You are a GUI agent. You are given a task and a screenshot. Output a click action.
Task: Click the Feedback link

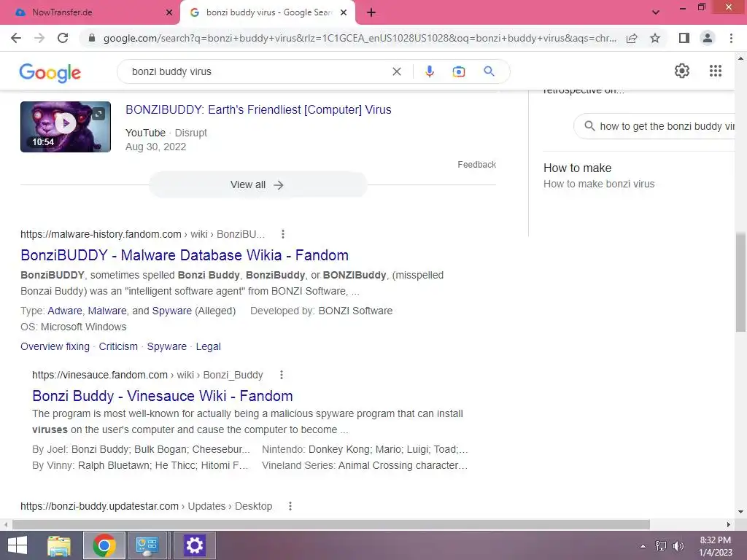pyautogui.click(x=476, y=164)
